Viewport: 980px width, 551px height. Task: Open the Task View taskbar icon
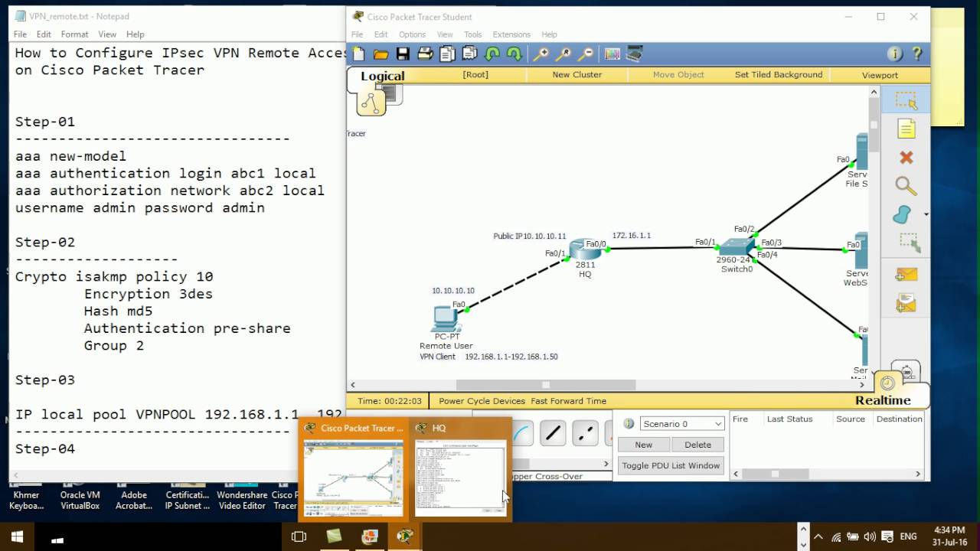click(299, 537)
